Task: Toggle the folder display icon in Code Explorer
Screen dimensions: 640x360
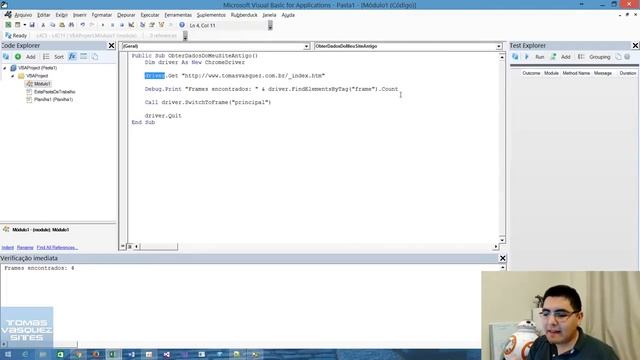Action: point(84,57)
